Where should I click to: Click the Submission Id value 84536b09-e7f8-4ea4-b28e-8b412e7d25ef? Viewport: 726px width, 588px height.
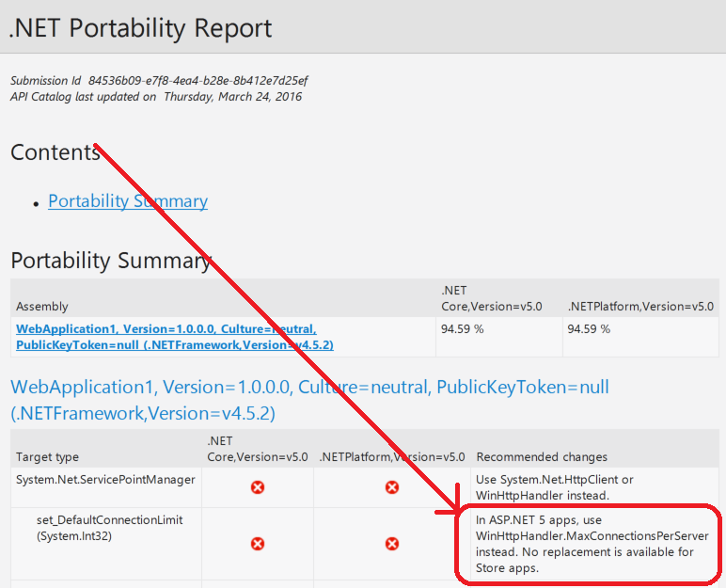click(198, 81)
